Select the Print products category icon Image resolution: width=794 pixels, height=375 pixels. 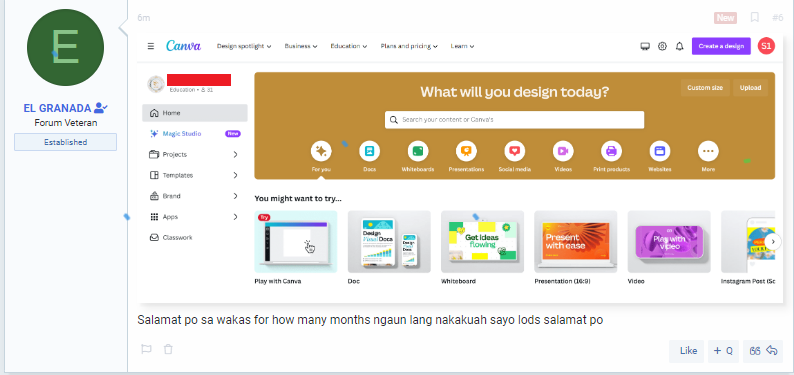coord(611,151)
